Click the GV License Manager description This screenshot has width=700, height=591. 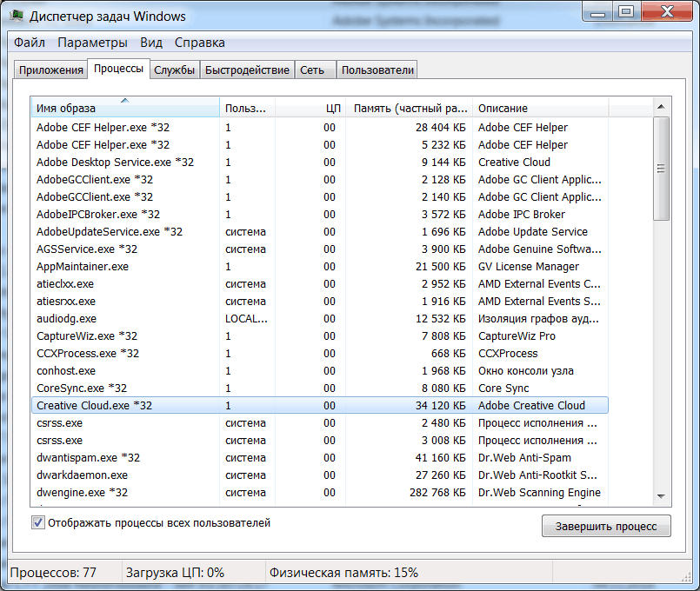pyautogui.click(x=528, y=266)
